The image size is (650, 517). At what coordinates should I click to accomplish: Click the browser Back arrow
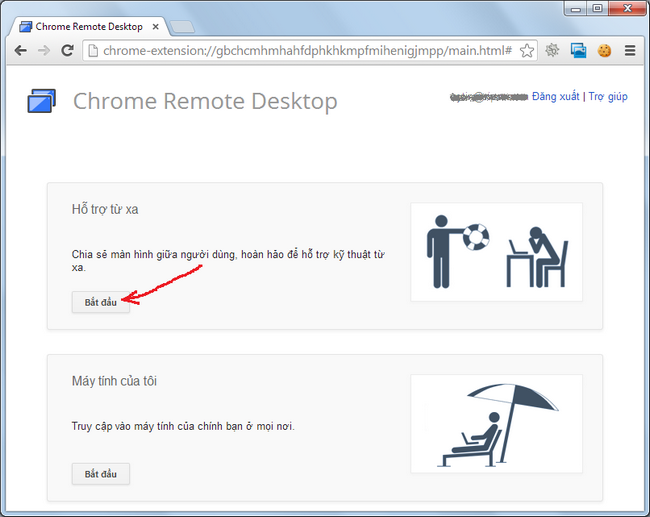click(20, 50)
